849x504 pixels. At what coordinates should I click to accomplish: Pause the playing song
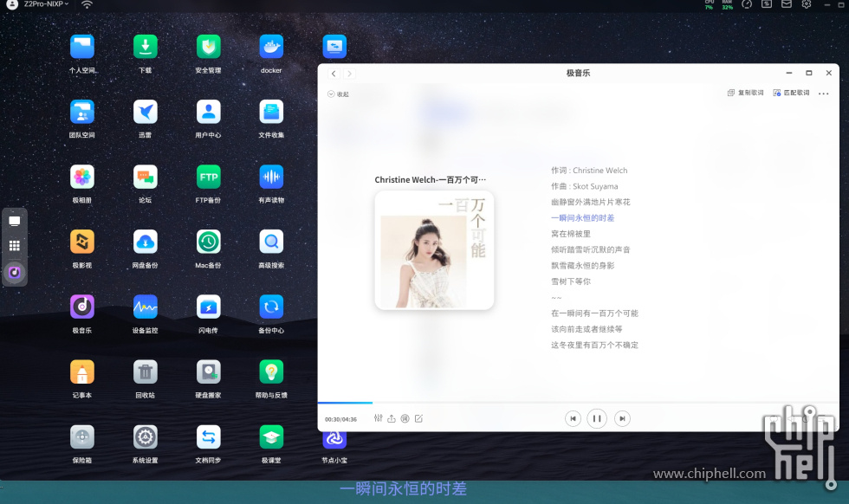597,418
